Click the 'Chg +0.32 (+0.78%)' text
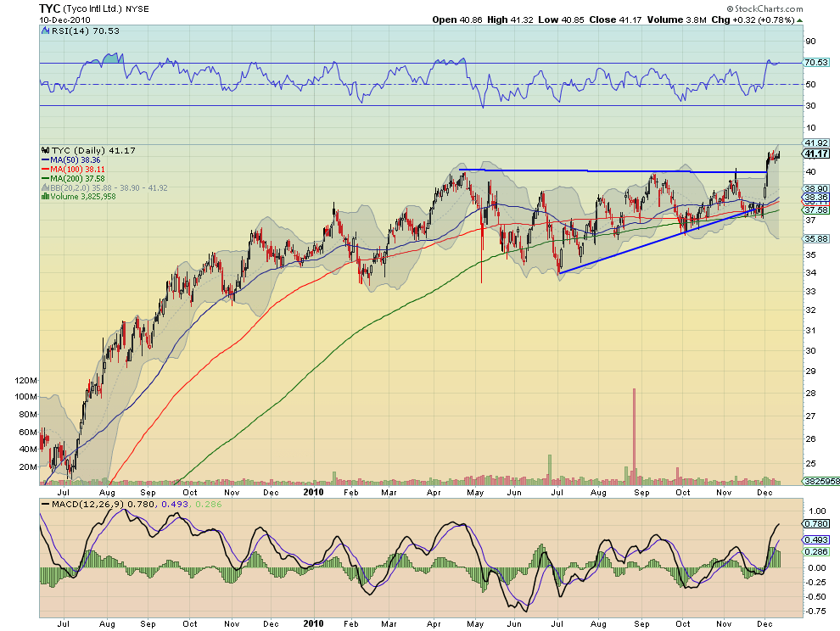This screenshot has height=631, width=840. tap(753, 20)
